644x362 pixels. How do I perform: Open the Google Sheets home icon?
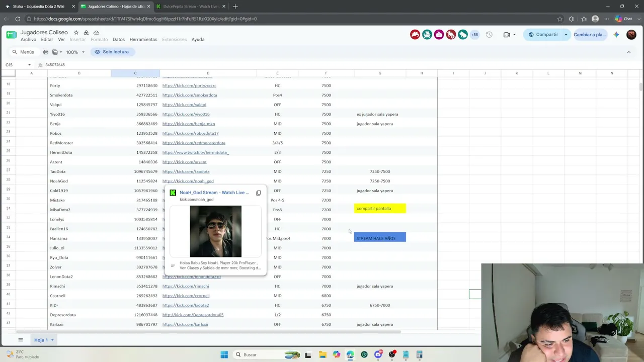coord(11,35)
